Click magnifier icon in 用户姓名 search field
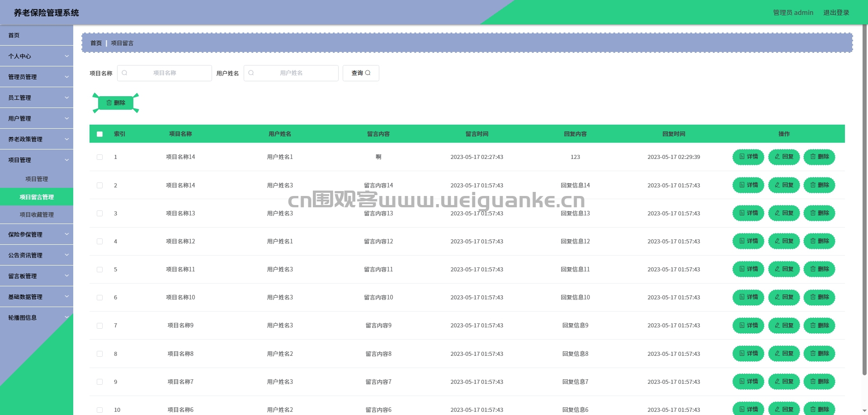This screenshot has height=415, width=868. [x=251, y=73]
